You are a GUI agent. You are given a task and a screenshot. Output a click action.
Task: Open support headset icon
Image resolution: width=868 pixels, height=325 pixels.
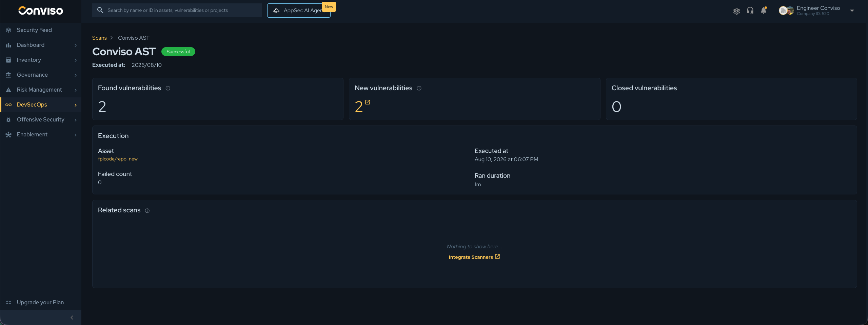pos(750,11)
